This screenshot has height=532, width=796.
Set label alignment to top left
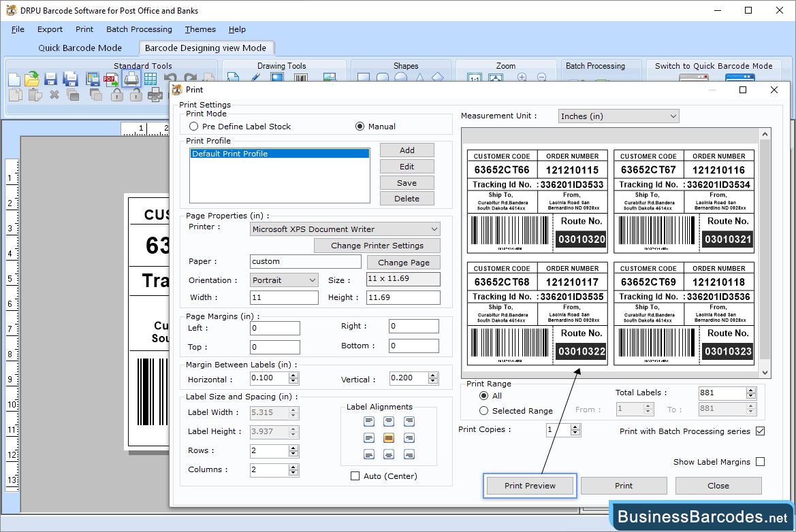[369, 421]
